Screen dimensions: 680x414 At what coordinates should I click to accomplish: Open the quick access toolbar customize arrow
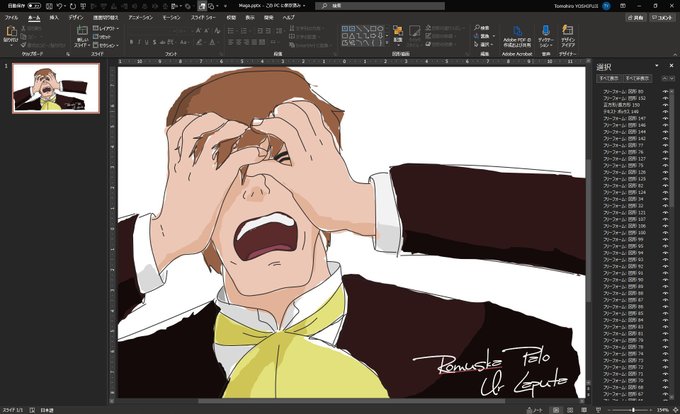point(225,6)
